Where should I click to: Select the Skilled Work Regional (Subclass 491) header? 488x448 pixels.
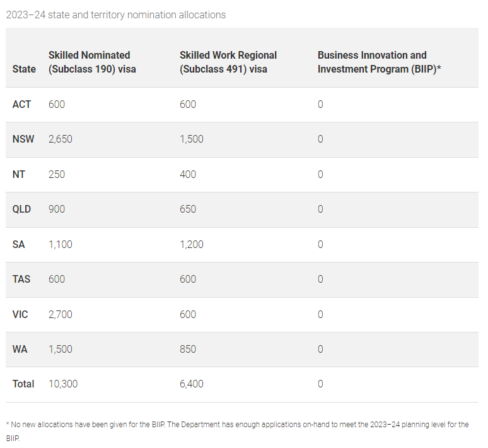(228, 62)
